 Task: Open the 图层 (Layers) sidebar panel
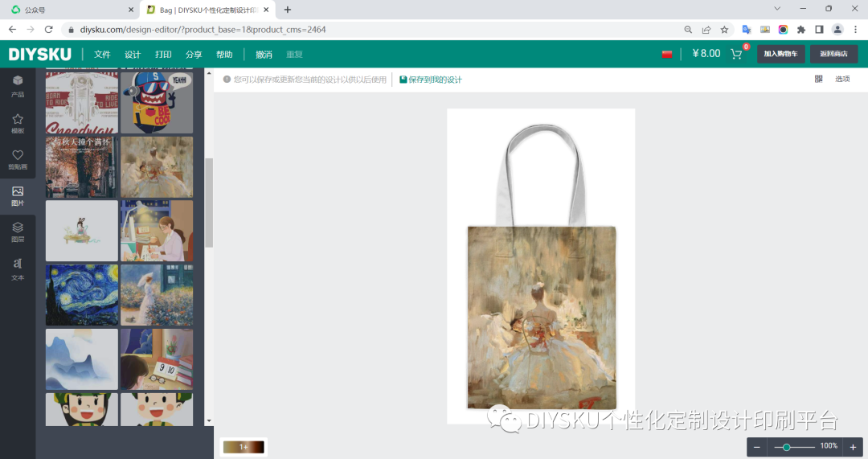click(x=18, y=232)
